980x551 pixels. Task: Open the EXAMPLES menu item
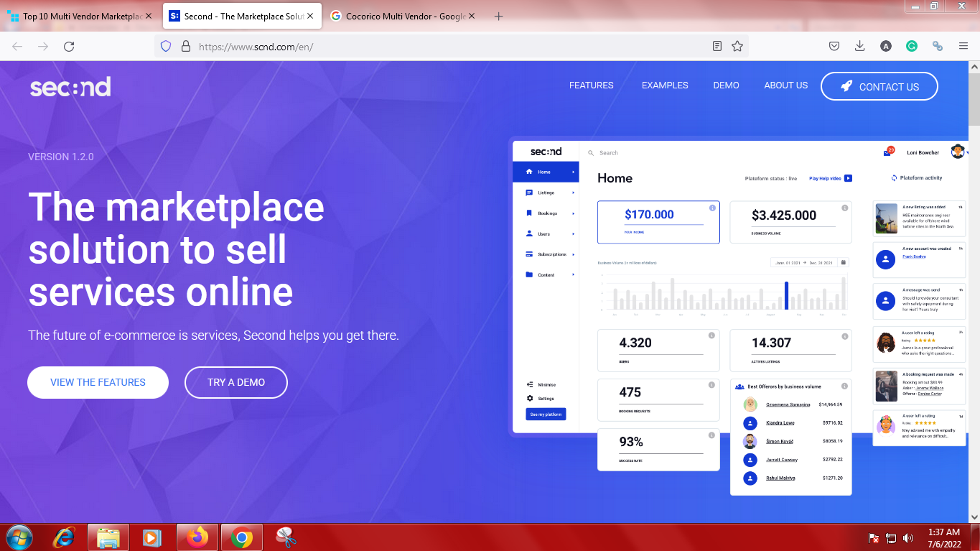point(665,85)
